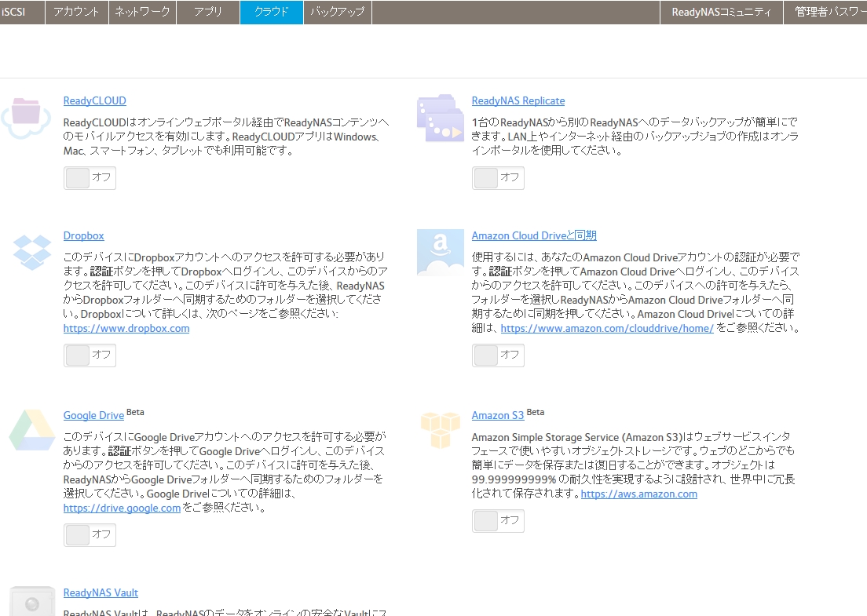Click the 管理者パスワード button
The image size is (867, 616).
(x=825, y=12)
